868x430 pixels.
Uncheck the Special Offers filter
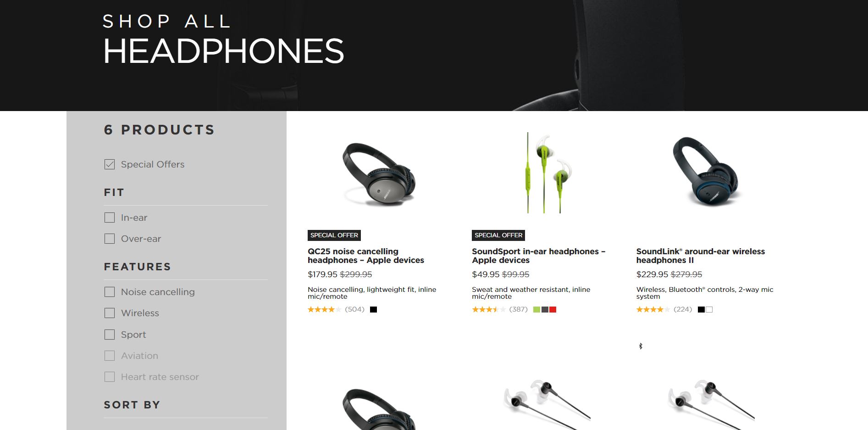tap(110, 164)
